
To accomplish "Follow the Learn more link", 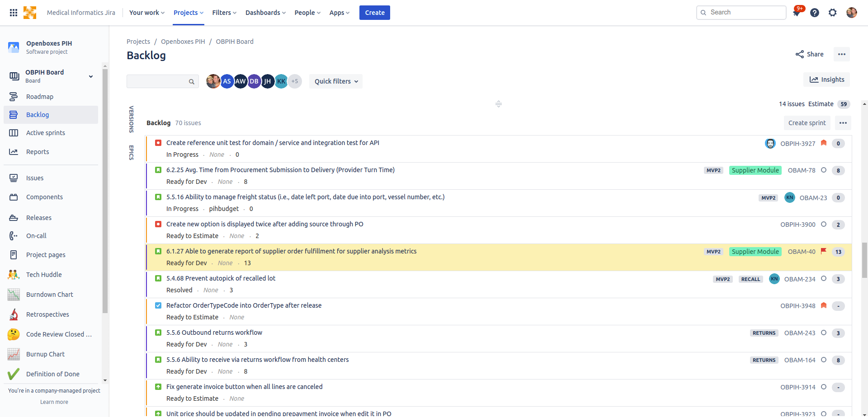I will [54, 402].
